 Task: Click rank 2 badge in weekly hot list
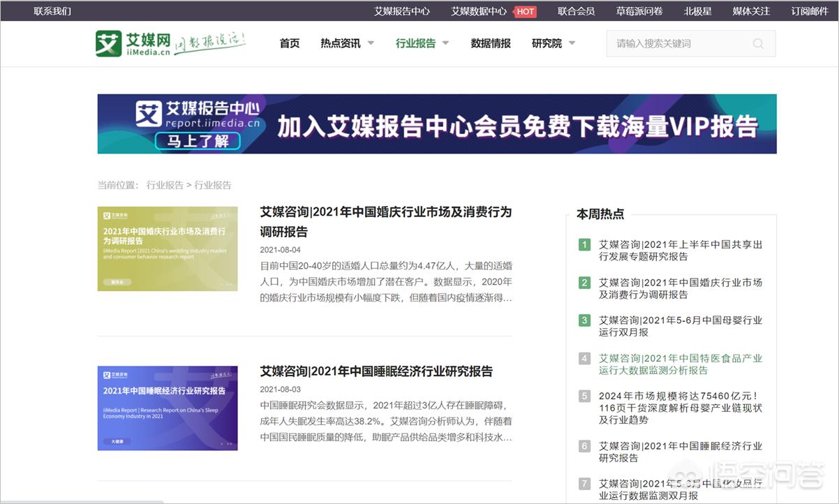(584, 283)
